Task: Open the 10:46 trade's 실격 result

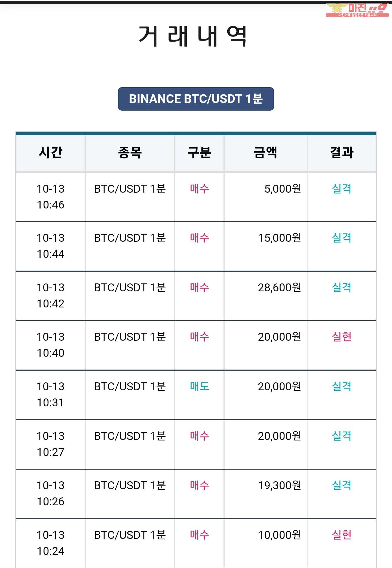Action: pyautogui.click(x=342, y=189)
